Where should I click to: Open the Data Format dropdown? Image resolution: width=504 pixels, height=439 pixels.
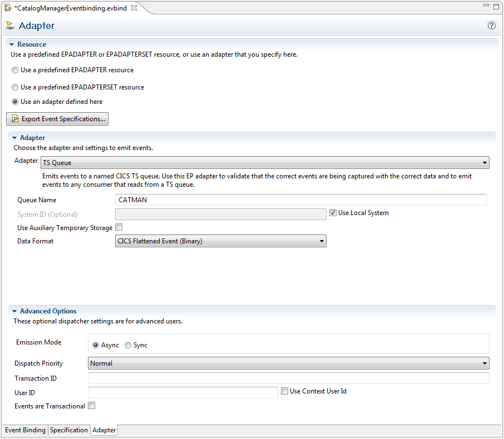[x=220, y=241]
